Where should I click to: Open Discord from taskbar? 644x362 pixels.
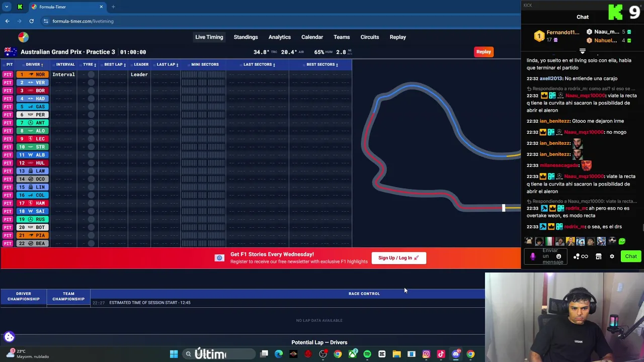(456, 354)
